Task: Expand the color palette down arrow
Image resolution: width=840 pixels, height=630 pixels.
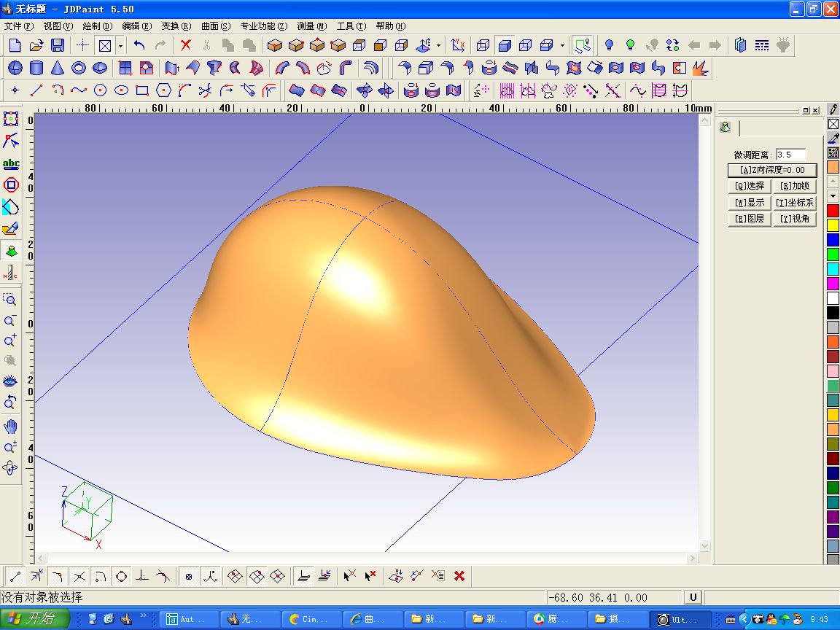Action: (833, 196)
